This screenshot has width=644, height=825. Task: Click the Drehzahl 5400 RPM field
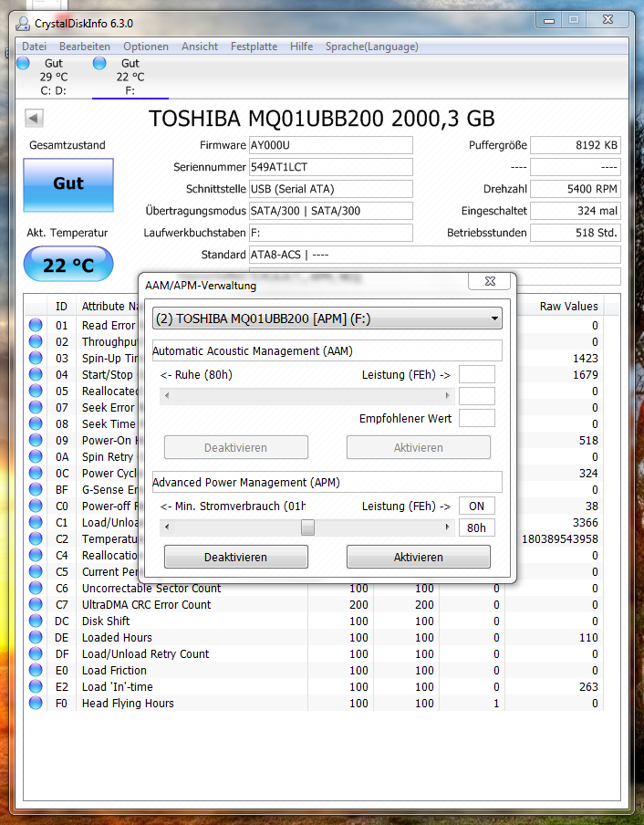tap(576, 189)
